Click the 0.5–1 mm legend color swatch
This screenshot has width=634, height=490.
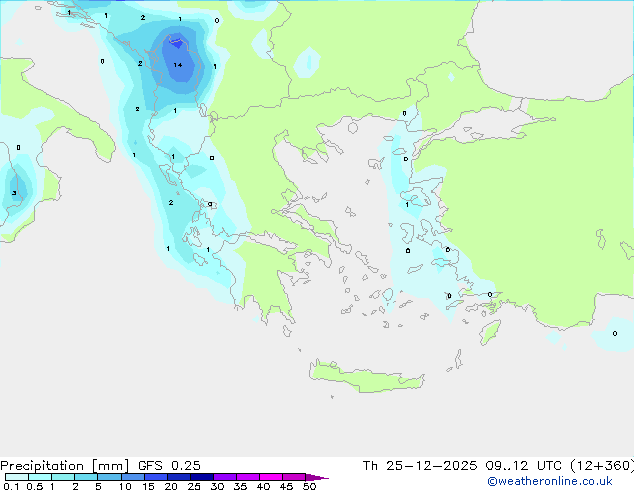click(x=40, y=477)
